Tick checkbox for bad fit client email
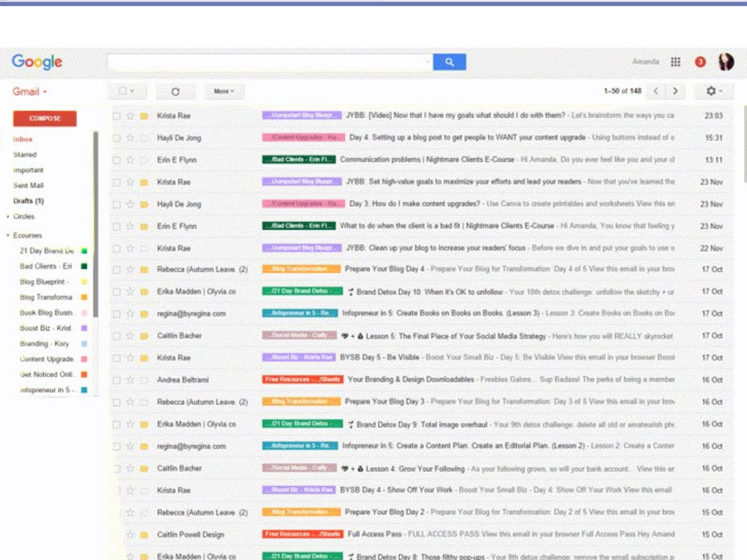This screenshot has height=560, width=747. (x=117, y=226)
